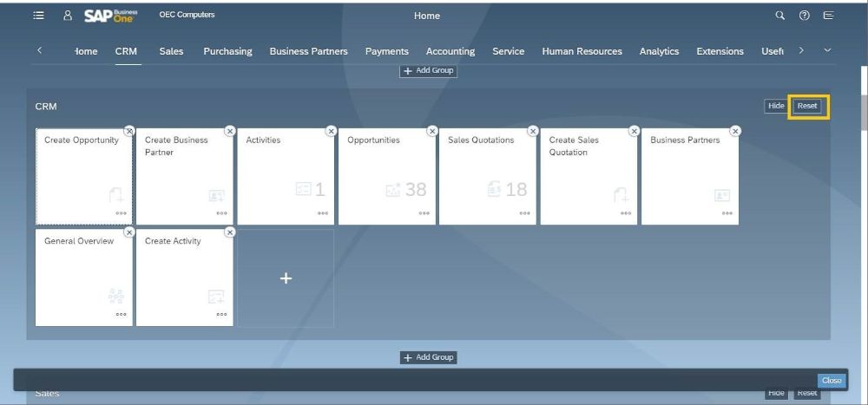Remove the Activities tile using X
This screenshot has height=405, width=868.
click(331, 131)
